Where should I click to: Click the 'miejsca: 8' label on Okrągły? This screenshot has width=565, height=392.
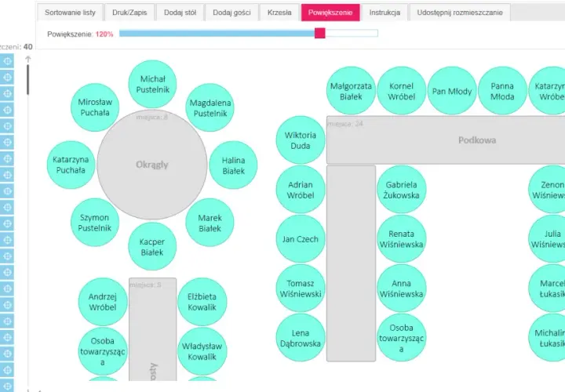(151, 117)
